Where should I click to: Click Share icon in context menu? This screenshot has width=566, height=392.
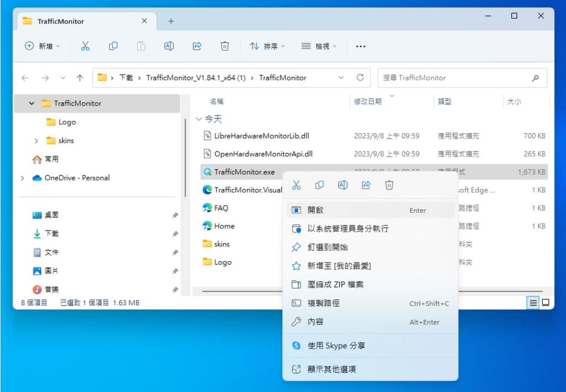[x=366, y=185]
